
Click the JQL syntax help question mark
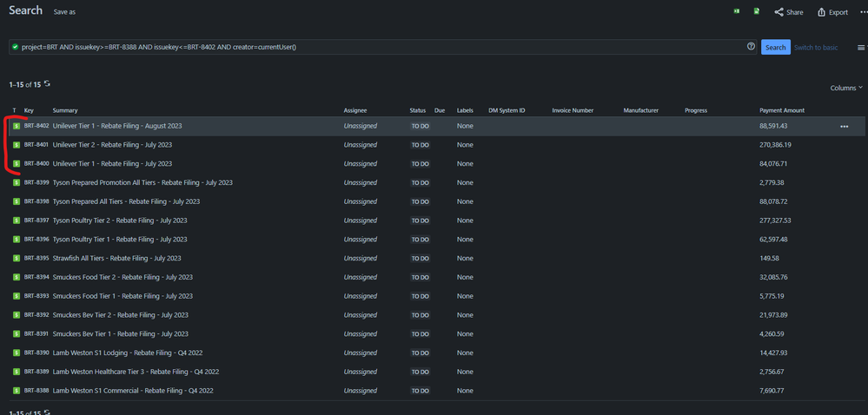click(x=752, y=47)
